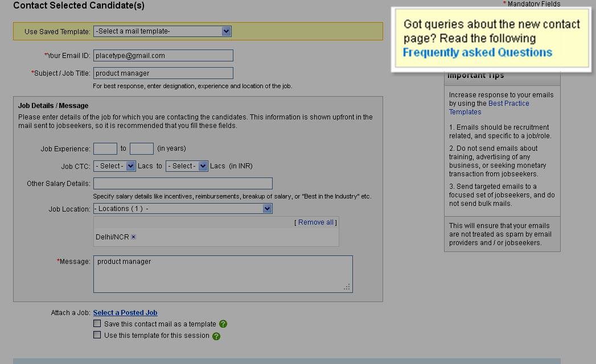Click the dropdown arrow on Job Location selector
Viewport: 596px width, 364px height.
(x=267, y=209)
